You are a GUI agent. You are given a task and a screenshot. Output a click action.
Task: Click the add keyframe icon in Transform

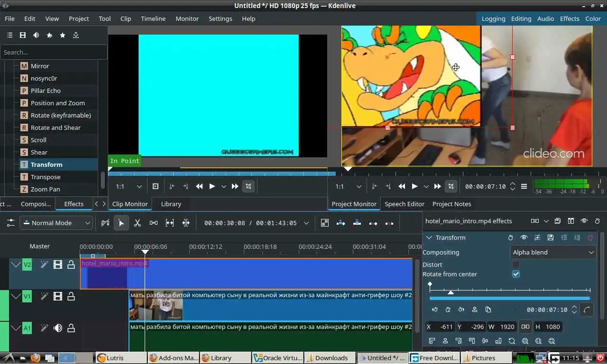(x=448, y=309)
